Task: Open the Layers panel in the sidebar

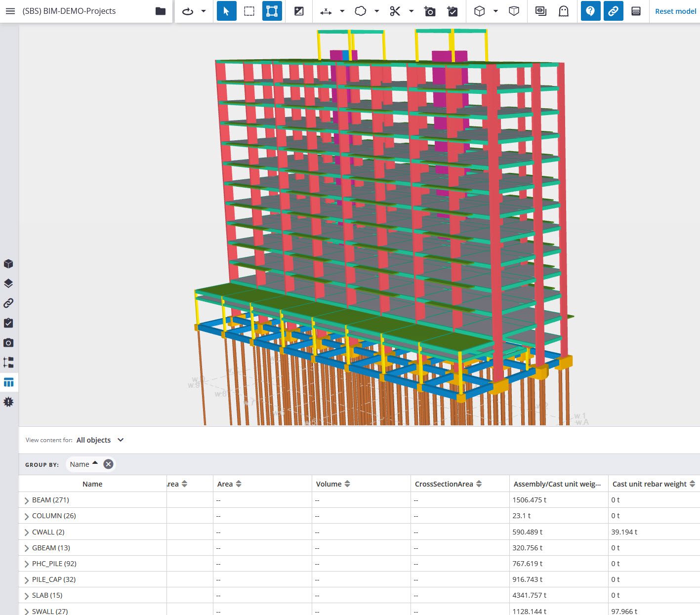Action: (8, 283)
